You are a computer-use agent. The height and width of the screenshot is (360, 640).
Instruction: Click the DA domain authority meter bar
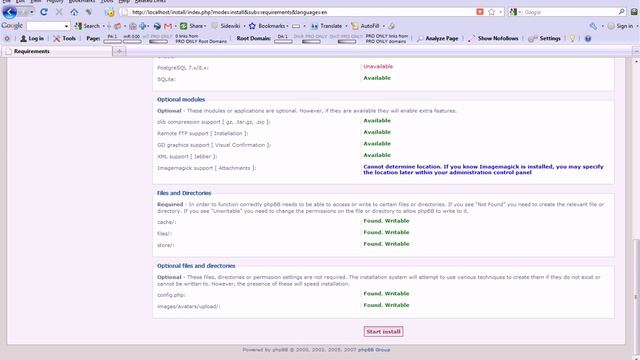tap(283, 41)
